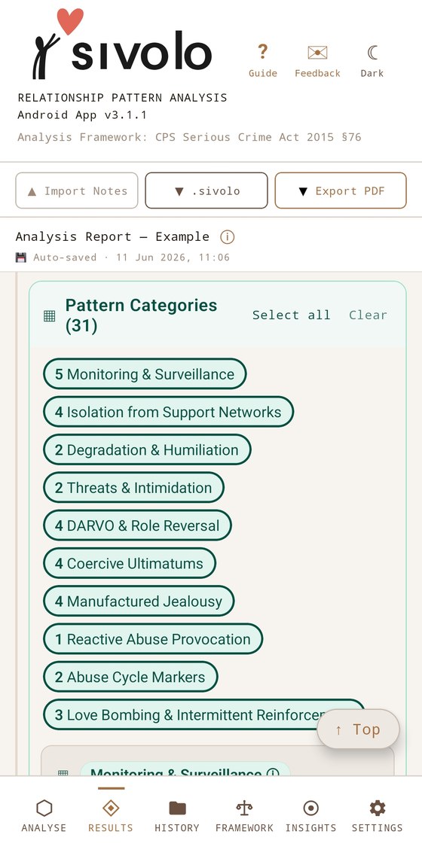Go to the Analyse tab
The image size is (422, 868).
(44, 815)
